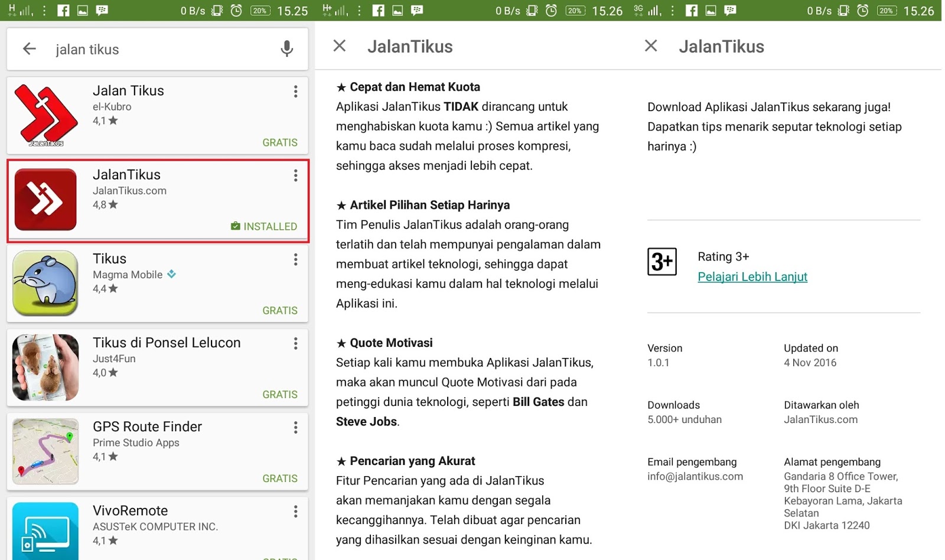Click the 'jalan tikus' search field
945x560 pixels.
pyautogui.click(x=158, y=49)
